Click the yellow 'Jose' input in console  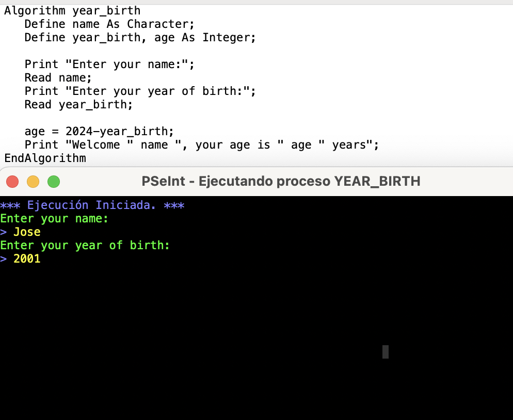[27, 232]
